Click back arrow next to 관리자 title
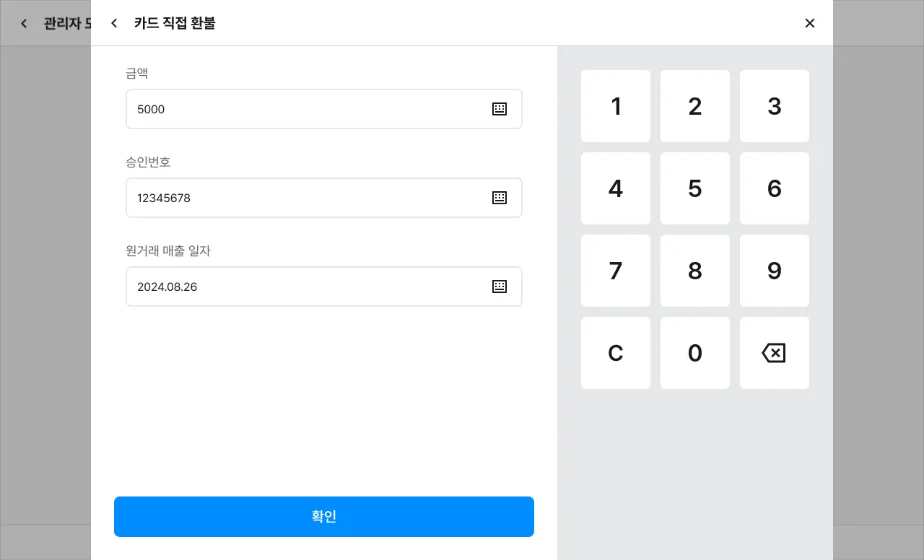Viewport: 924px width, 560px height. pos(24,23)
